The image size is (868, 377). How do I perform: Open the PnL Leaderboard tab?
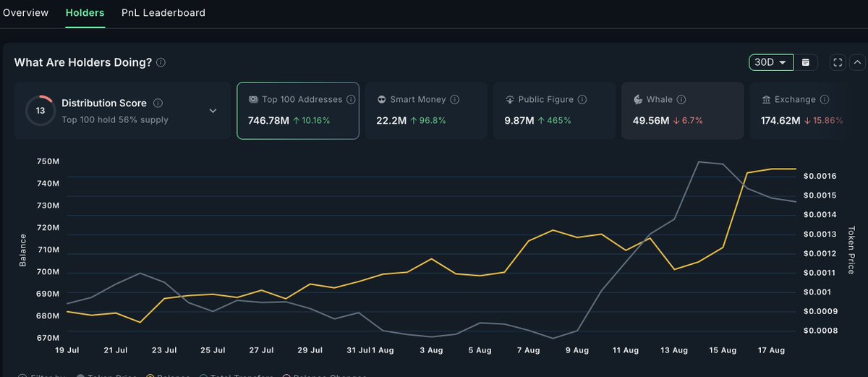click(163, 13)
